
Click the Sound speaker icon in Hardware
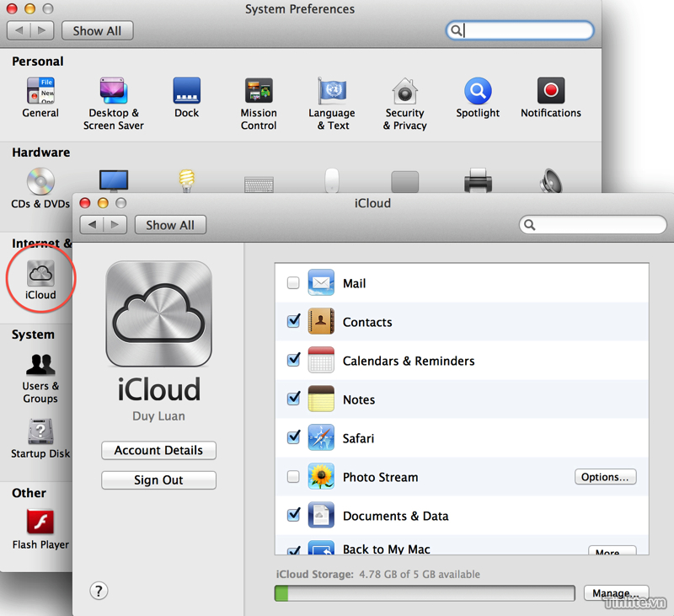[x=551, y=180]
